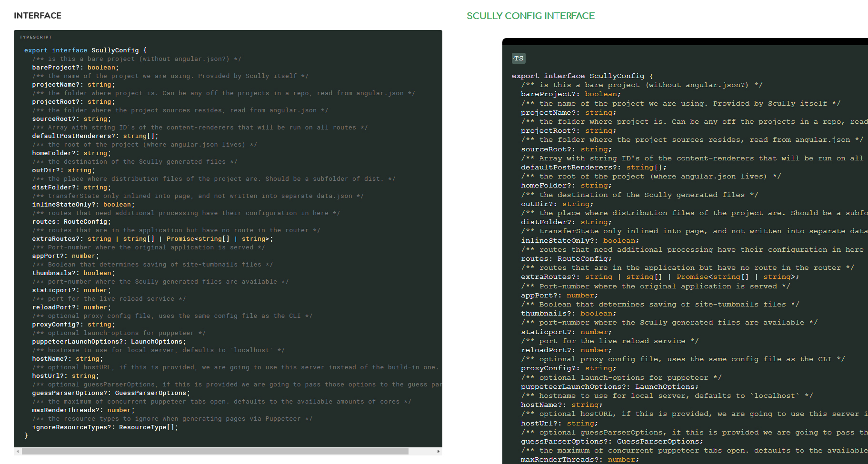The width and height of the screenshot is (868, 464).
Task: Click the bare project comment in left code
Action: 137,59
